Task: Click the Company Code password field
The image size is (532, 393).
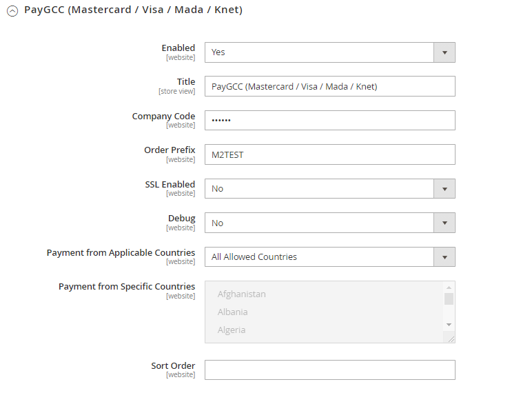Action: (329, 121)
